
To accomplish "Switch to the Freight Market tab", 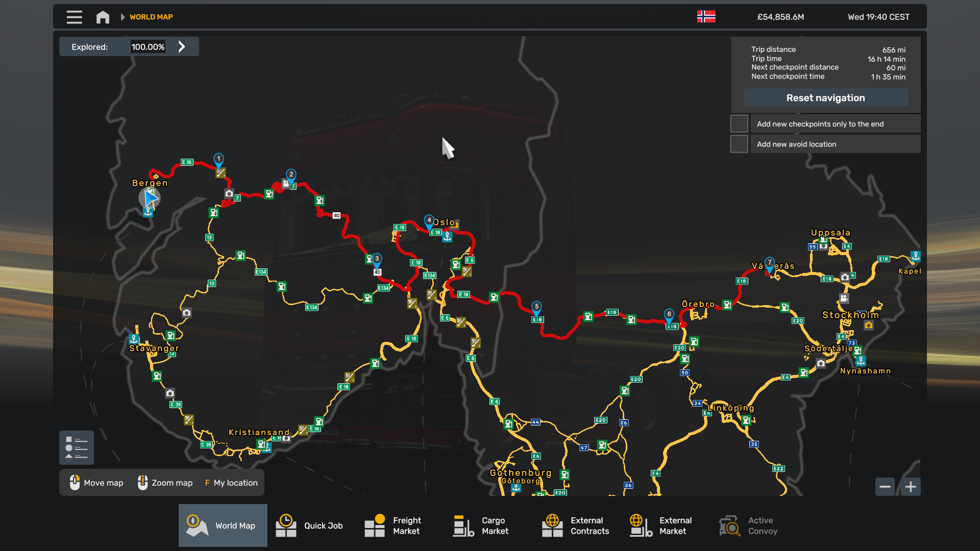I will [x=374, y=525].
